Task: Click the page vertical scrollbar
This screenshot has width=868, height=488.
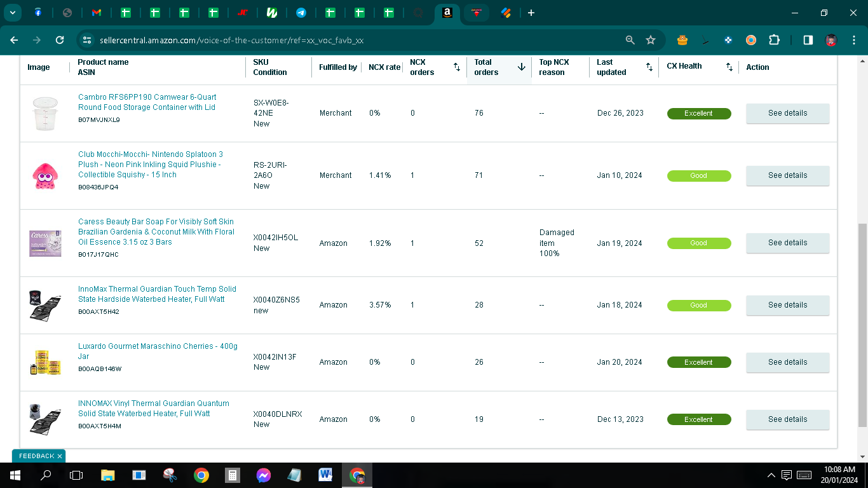Action: coord(862,324)
